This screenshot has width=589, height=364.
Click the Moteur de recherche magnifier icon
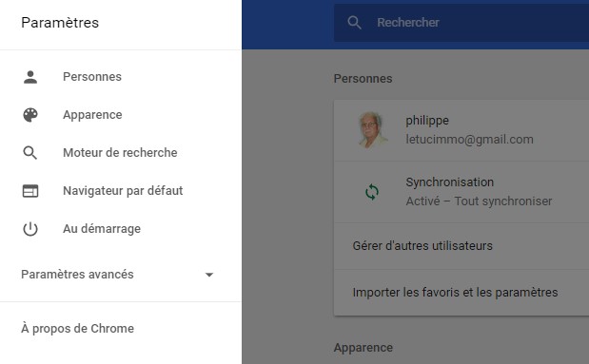30,153
